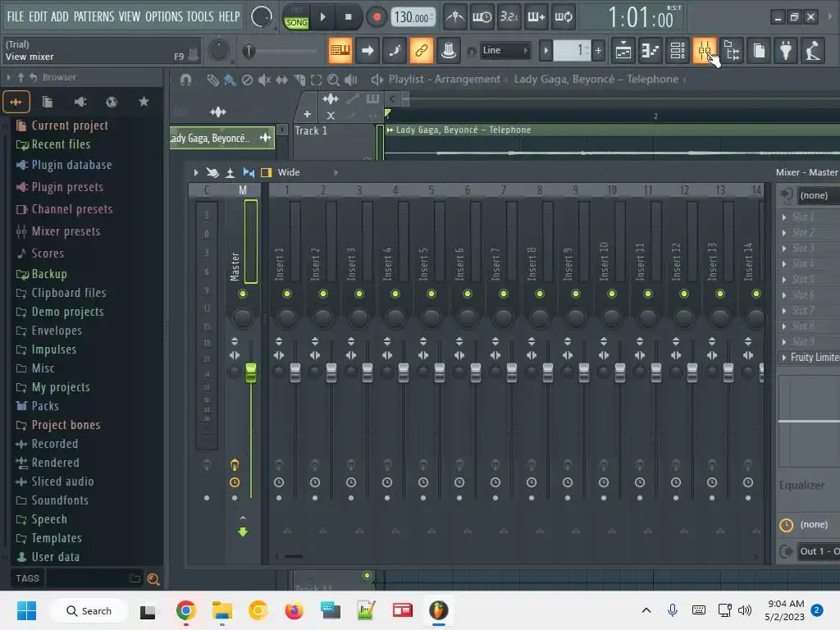The width and height of the screenshot is (840, 630).
Task: Mute Insert 1 via green light
Action: pyautogui.click(x=287, y=294)
